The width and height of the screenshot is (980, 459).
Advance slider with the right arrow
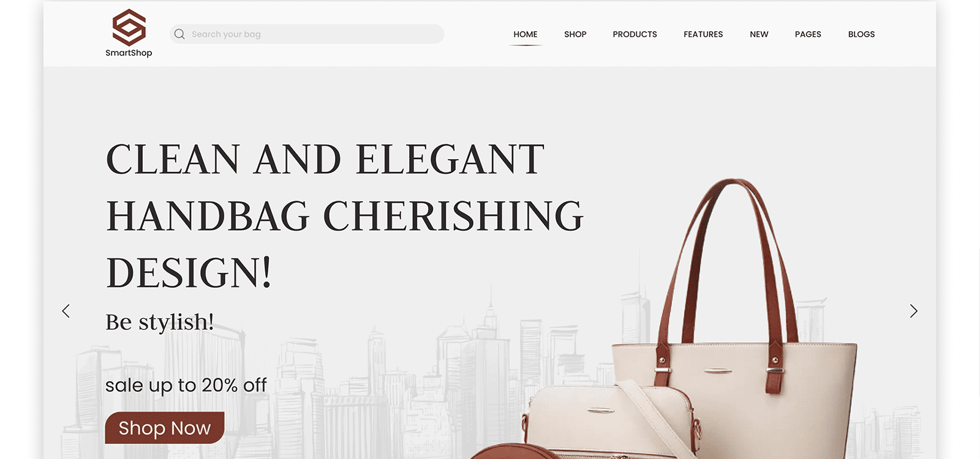point(913,311)
